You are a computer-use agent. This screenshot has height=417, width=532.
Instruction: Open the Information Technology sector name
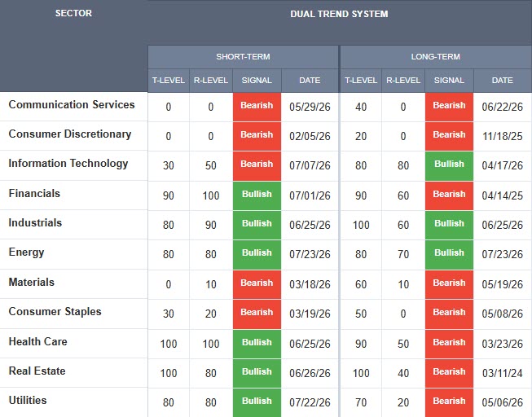coord(68,163)
